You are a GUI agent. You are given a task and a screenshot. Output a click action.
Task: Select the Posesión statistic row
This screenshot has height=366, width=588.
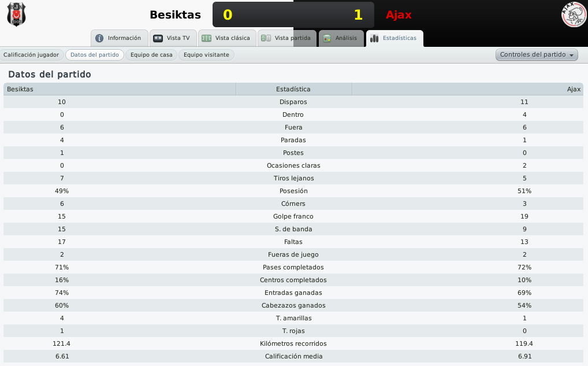pos(293,191)
